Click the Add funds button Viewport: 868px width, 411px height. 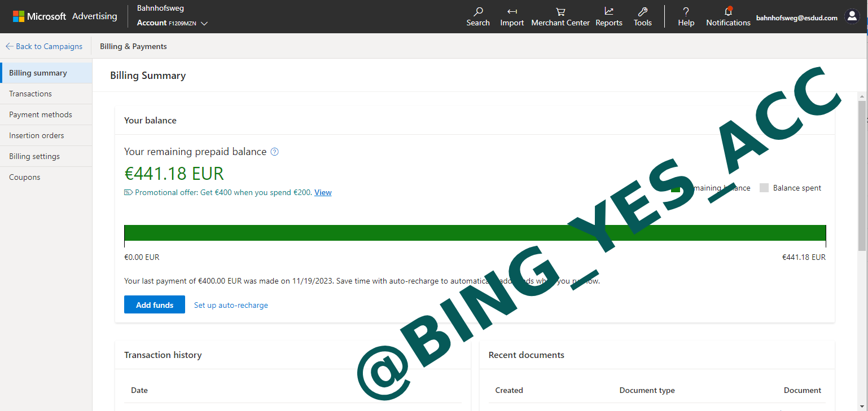155,305
